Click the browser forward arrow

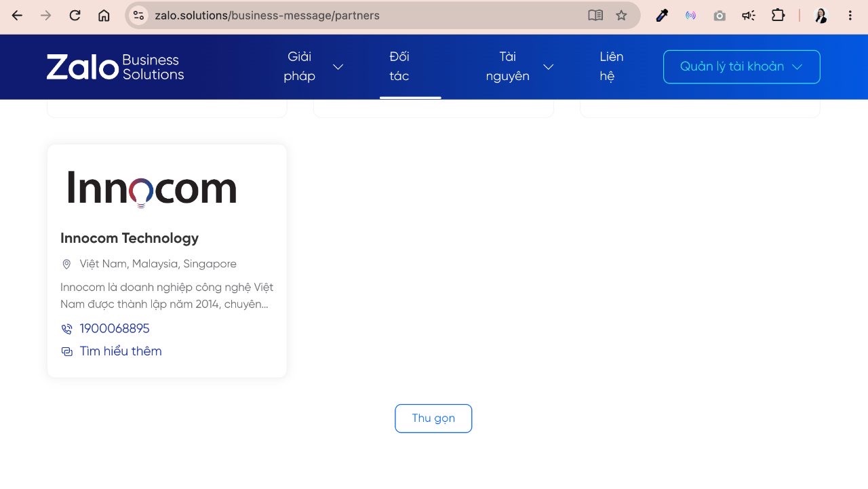[46, 15]
